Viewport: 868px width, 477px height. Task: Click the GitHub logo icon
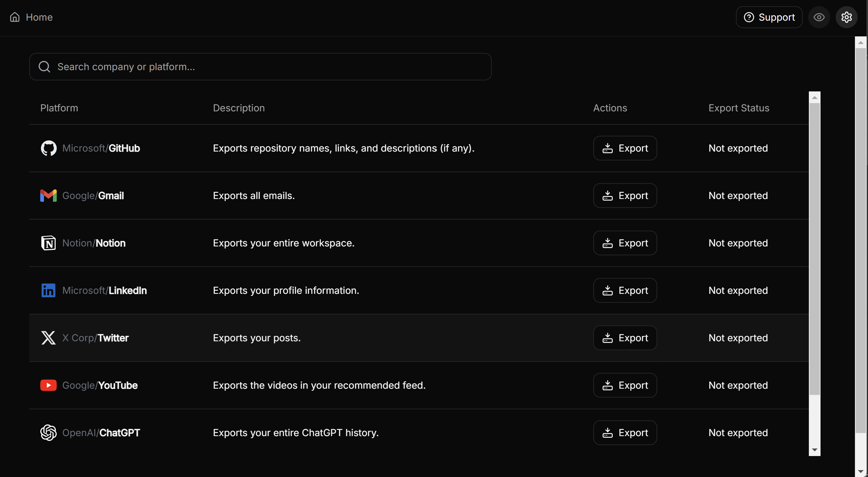tap(48, 148)
